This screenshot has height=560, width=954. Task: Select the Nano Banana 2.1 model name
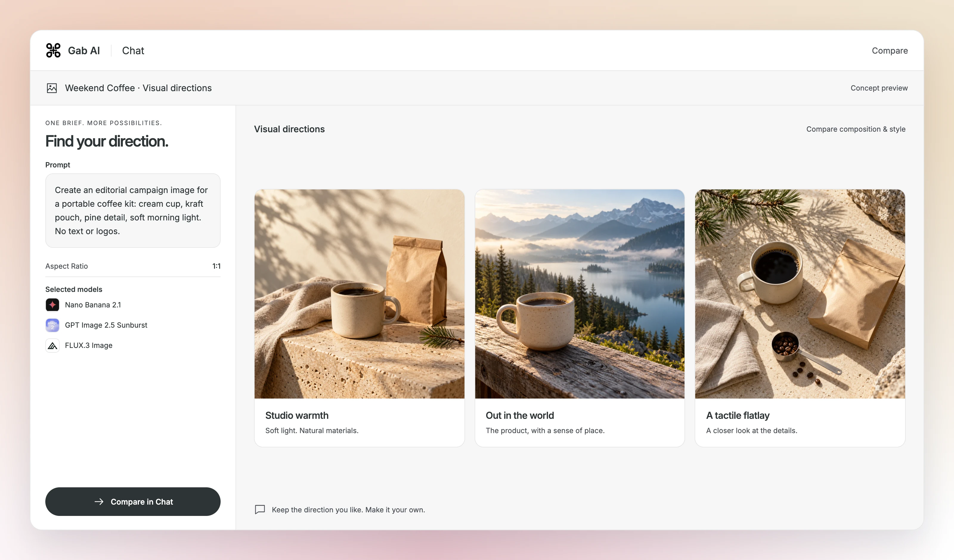tap(93, 305)
